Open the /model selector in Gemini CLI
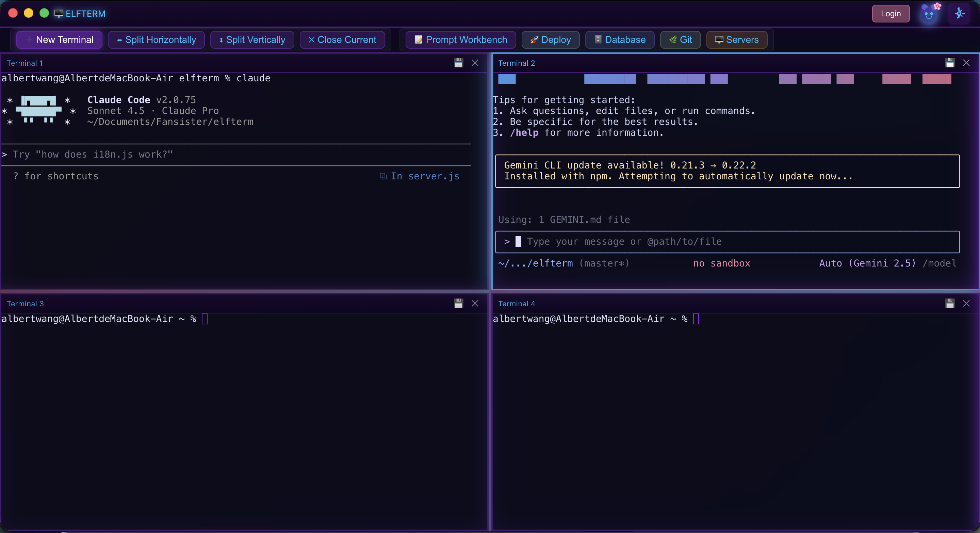 (x=940, y=263)
